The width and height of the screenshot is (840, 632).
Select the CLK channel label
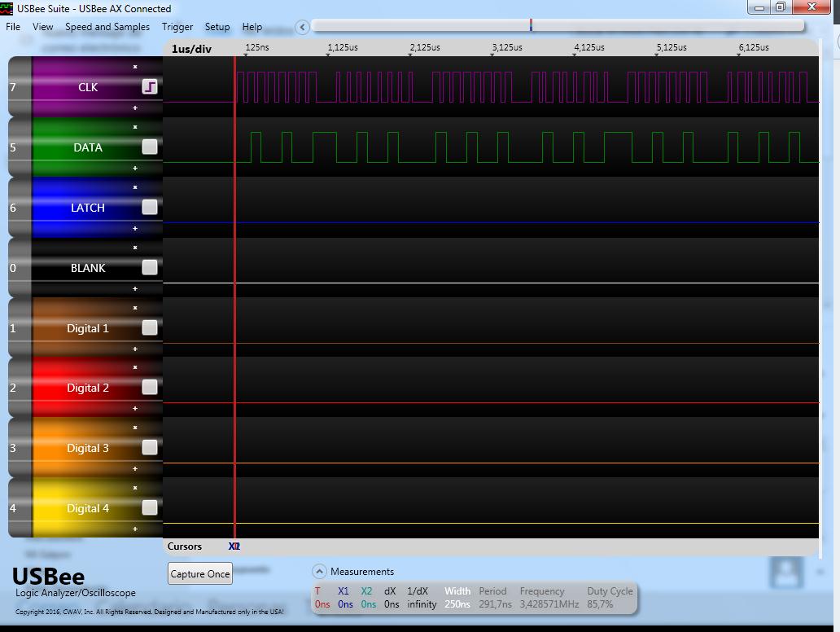(88, 87)
